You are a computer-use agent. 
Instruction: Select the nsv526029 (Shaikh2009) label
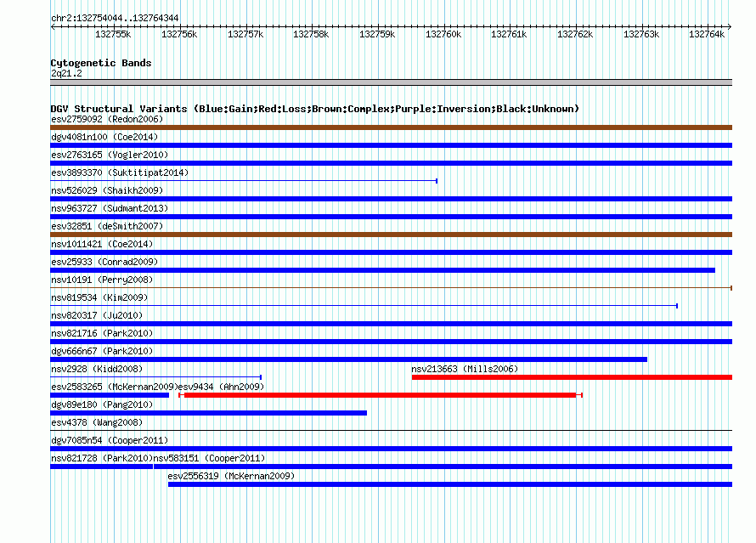point(107,190)
